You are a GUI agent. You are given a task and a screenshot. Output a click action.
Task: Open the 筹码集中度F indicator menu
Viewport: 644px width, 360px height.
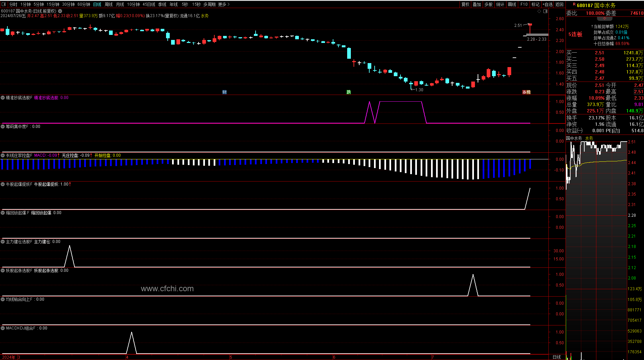click(x=3, y=127)
